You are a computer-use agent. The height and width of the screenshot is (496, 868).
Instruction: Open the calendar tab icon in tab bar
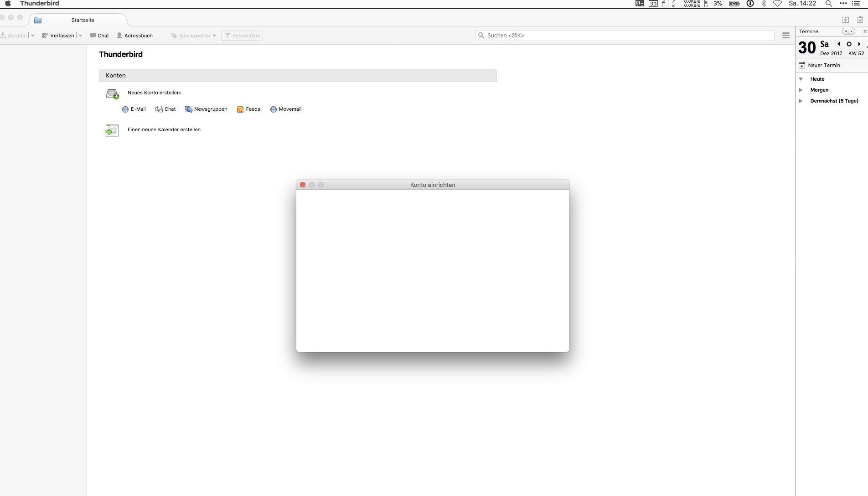coord(846,20)
